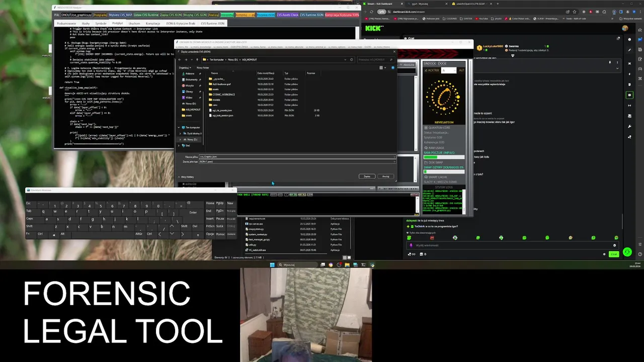Image resolution: width=644 pixels, height=362 pixels.
Task: Expand the Sieć tree node
Action: (179, 145)
